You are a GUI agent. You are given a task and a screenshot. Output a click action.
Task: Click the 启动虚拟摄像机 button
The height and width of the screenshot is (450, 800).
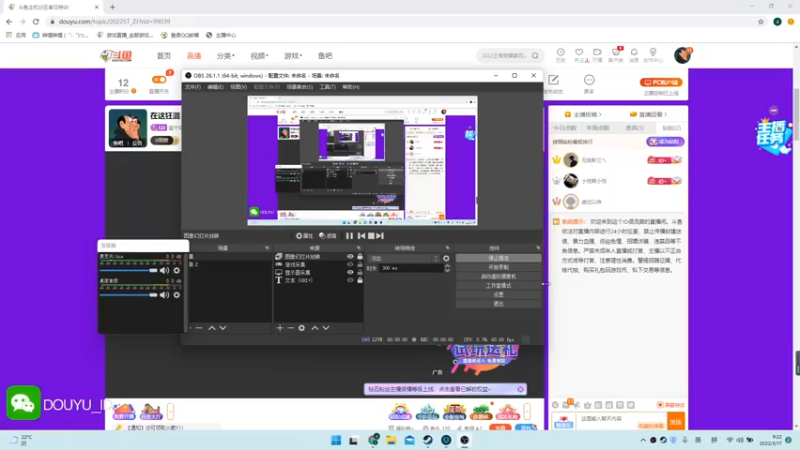click(x=498, y=277)
